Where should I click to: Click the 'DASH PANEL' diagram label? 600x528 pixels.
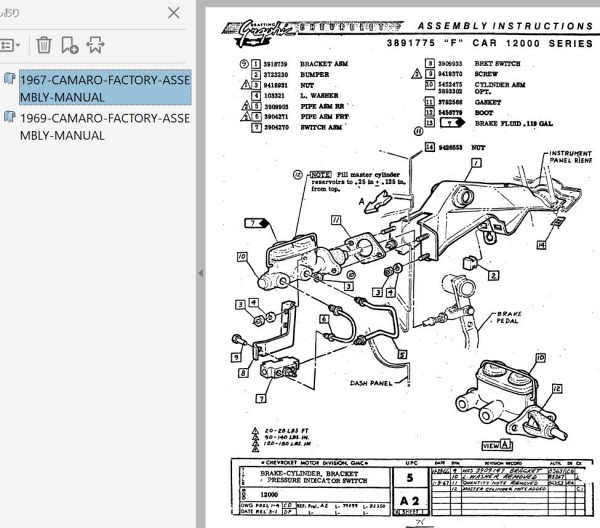(371, 383)
